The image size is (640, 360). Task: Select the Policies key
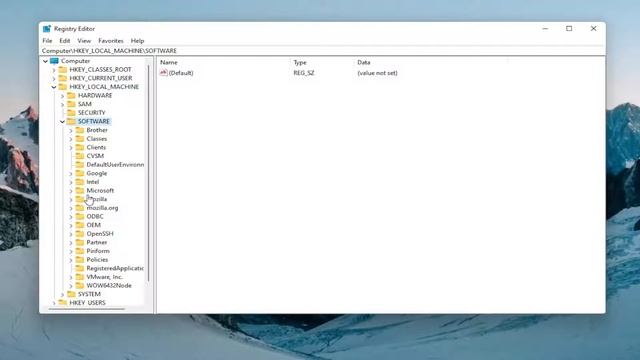[97, 260]
